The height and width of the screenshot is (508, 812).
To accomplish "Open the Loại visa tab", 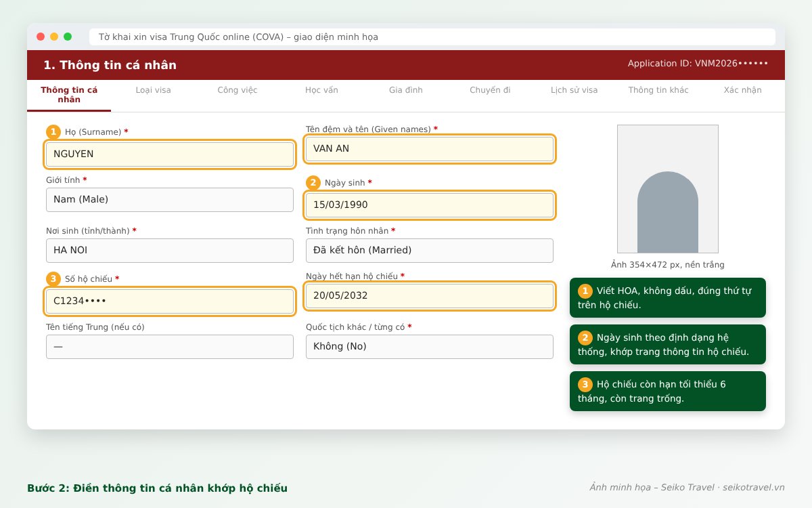I will [x=153, y=90].
